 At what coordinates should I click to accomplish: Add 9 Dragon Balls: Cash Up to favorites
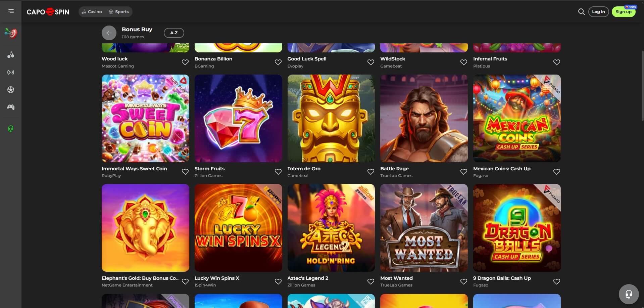[x=557, y=281]
